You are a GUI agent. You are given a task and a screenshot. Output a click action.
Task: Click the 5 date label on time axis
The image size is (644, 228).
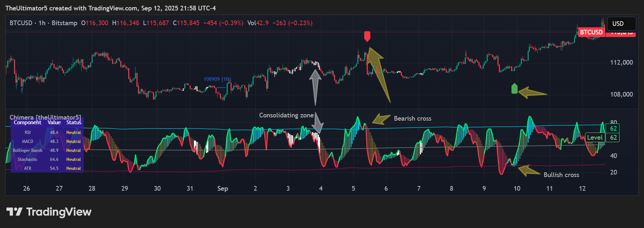point(353,189)
